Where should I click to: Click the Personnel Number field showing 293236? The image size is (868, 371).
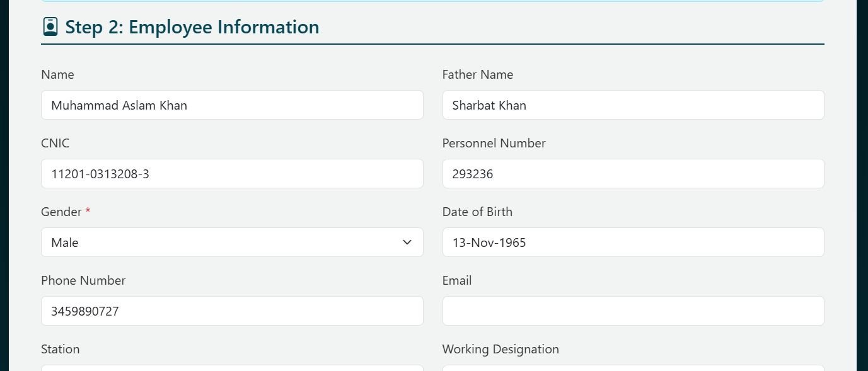(x=633, y=174)
